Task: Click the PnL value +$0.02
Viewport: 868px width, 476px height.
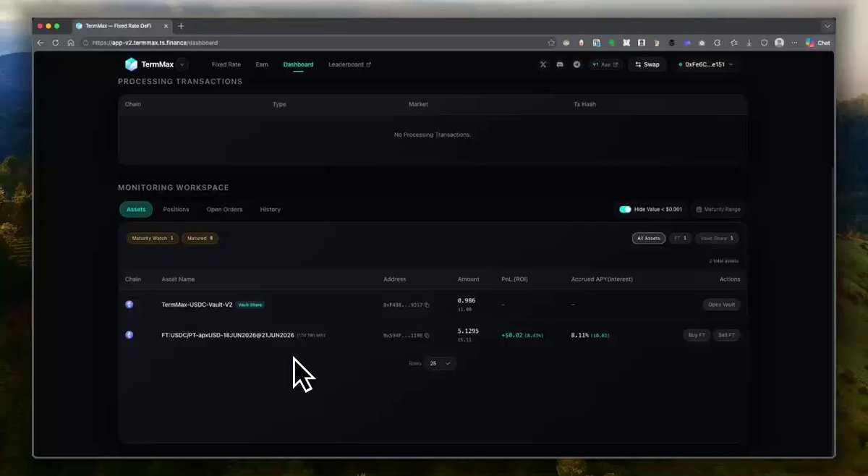Action: click(511, 335)
